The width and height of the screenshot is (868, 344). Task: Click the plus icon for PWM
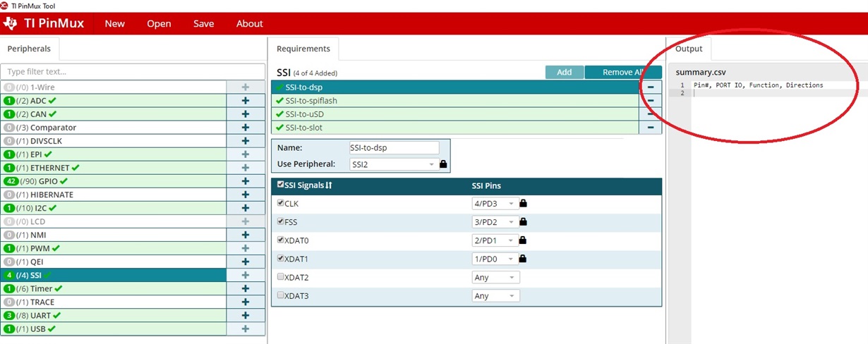point(246,248)
